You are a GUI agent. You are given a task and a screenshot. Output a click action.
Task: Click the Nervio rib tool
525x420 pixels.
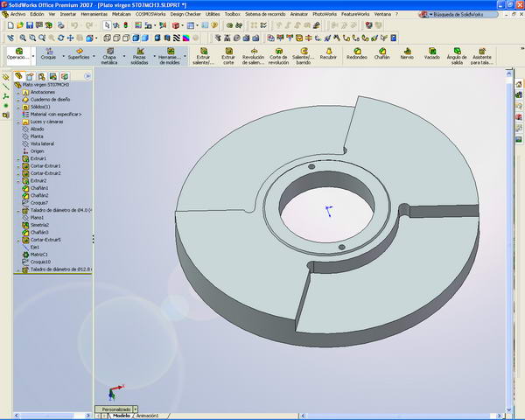(407, 53)
